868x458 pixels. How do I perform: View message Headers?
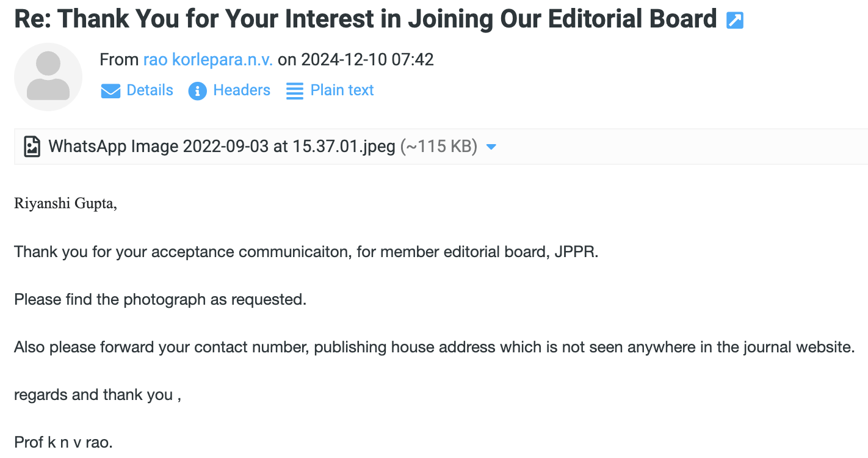[x=242, y=90]
